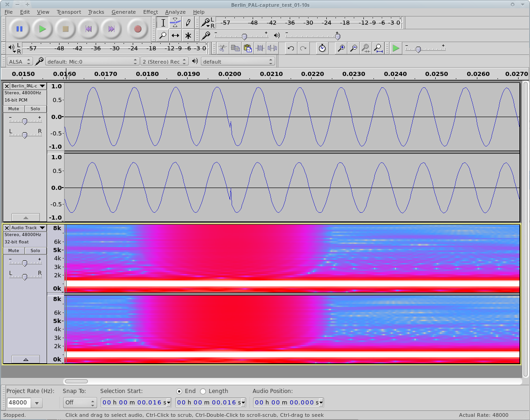530x420 pixels.
Task: Open the ALSA audio host dropdown
Action: pos(20,61)
